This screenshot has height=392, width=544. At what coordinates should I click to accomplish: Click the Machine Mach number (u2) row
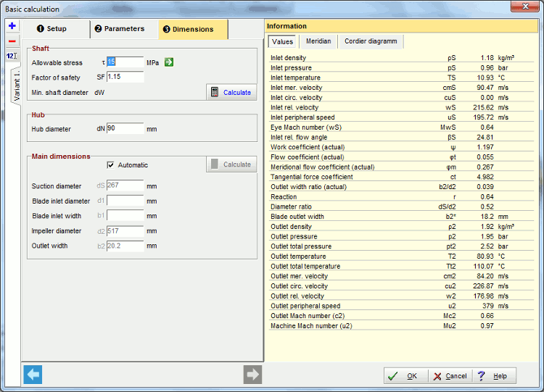pyautogui.click(x=401, y=326)
